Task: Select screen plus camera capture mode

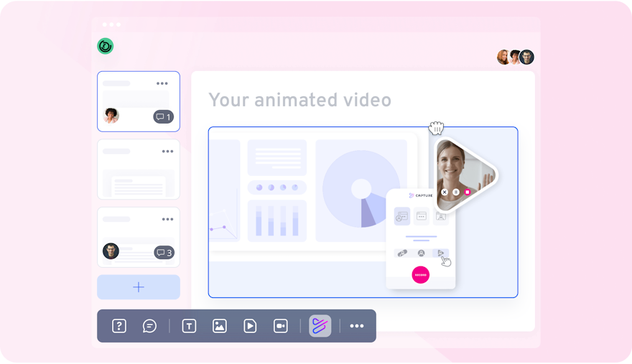Action: click(402, 217)
